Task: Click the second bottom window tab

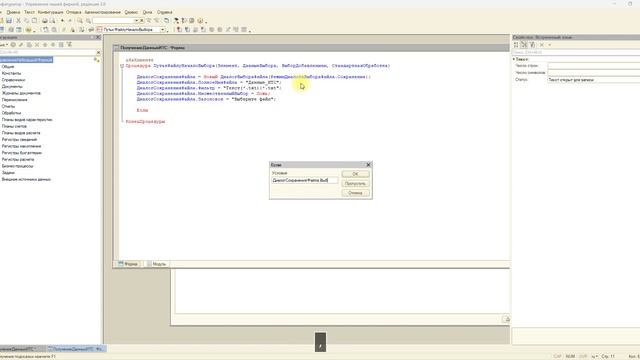Action: 76,349
